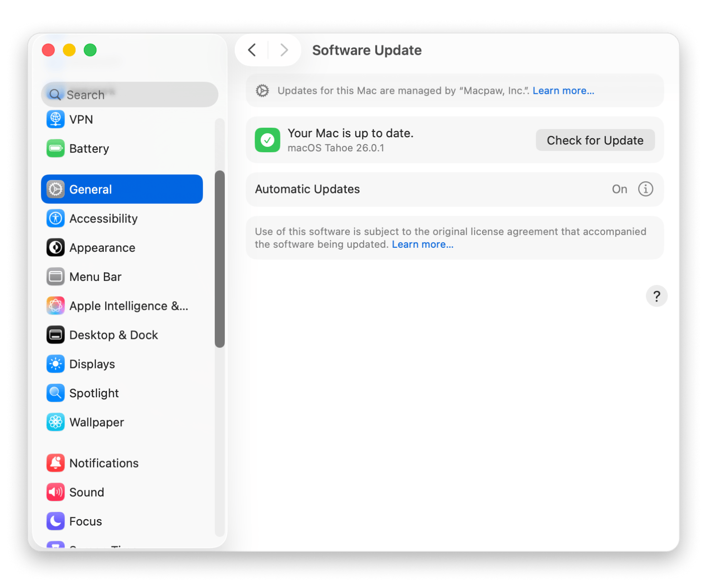The width and height of the screenshot is (707, 588).
Task: Navigate back using the back chevron
Action: pos(252,50)
